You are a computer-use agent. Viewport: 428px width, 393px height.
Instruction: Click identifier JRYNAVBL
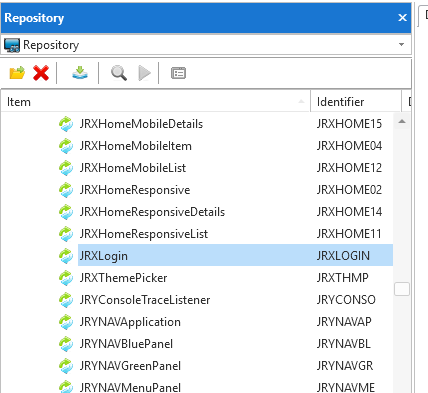tap(343, 344)
